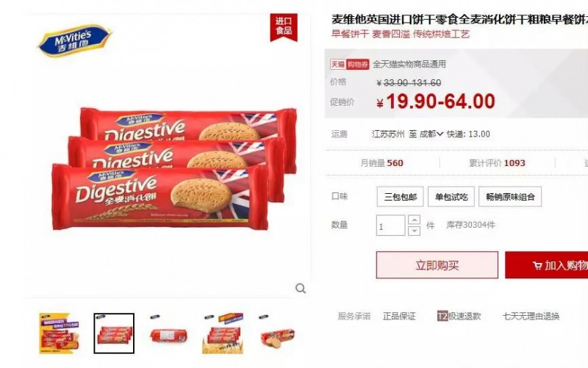This screenshot has width=588, height=368.
Task: Select the first yellow promo thumbnail
Action: click(x=60, y=333)
